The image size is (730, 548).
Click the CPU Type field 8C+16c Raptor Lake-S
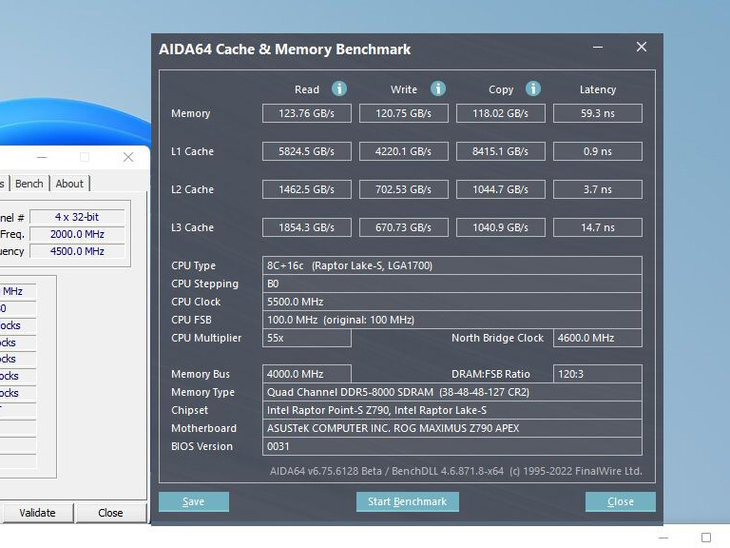click(452, 265)
